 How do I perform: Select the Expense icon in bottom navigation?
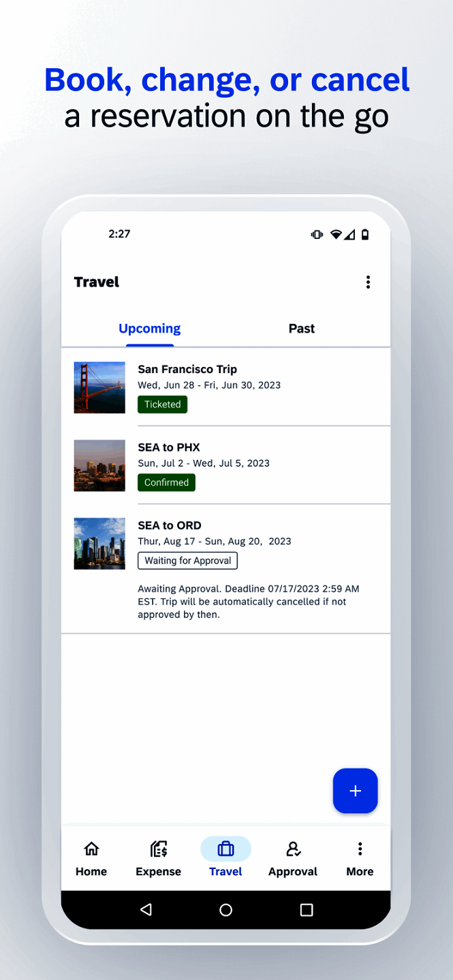coord(158,857)
